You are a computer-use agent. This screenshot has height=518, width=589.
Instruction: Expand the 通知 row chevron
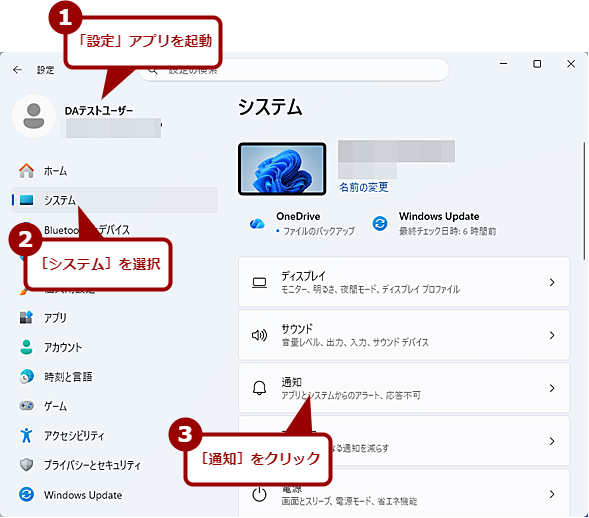coord(552,388)
